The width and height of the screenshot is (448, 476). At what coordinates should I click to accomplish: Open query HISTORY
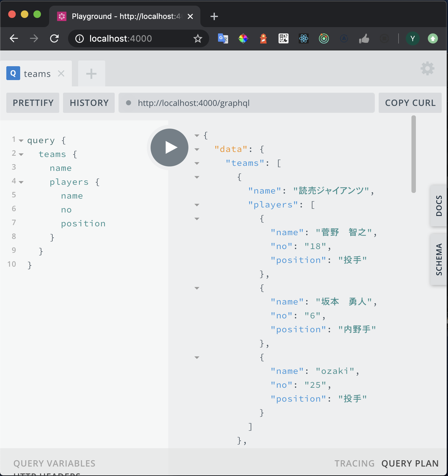click(89, 103)
